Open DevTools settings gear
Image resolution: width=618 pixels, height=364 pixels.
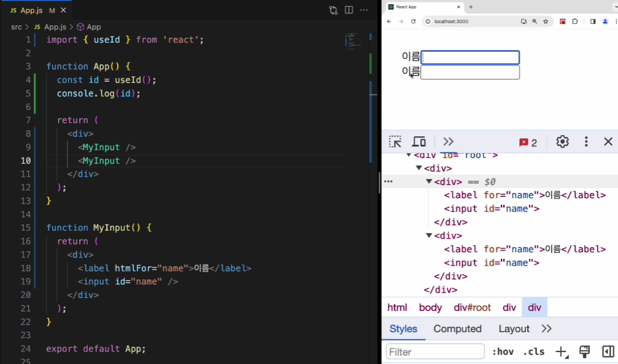click(x=562, y=141)
